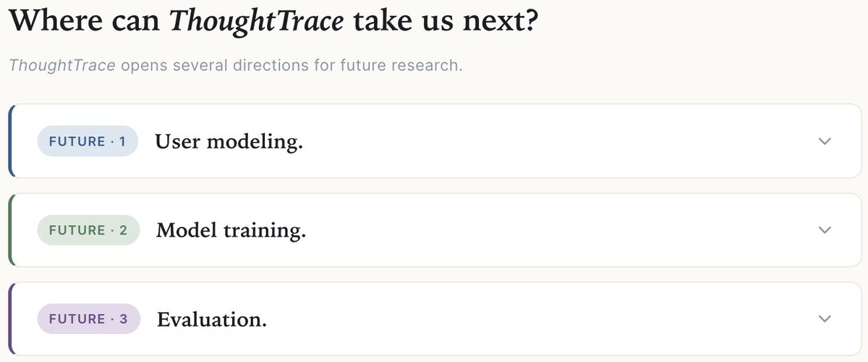Viewport: 868px width, 362px height.
Task: Click empty middle area of User modeling card
Action: click(557, 141)
